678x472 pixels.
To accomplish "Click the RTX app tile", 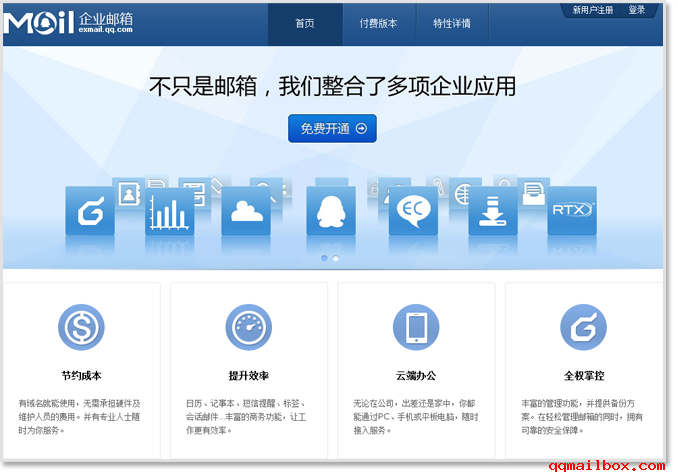I will click(572, 211).
